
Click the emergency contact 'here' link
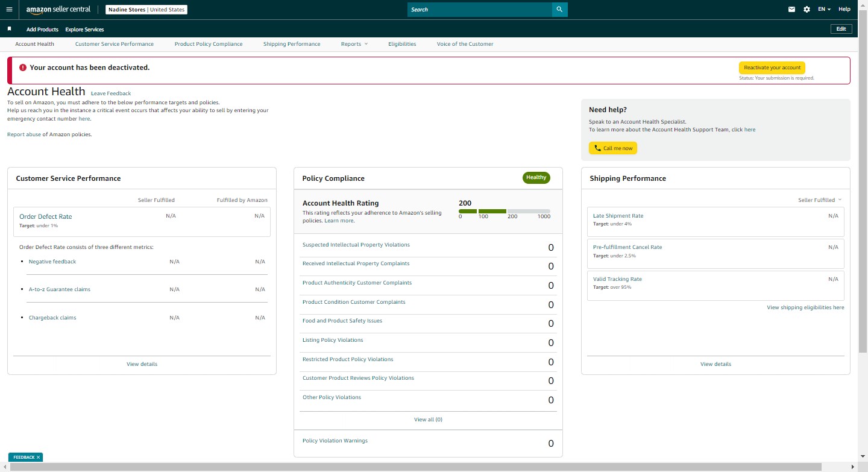pyautogui.click(x=84, y=119)
